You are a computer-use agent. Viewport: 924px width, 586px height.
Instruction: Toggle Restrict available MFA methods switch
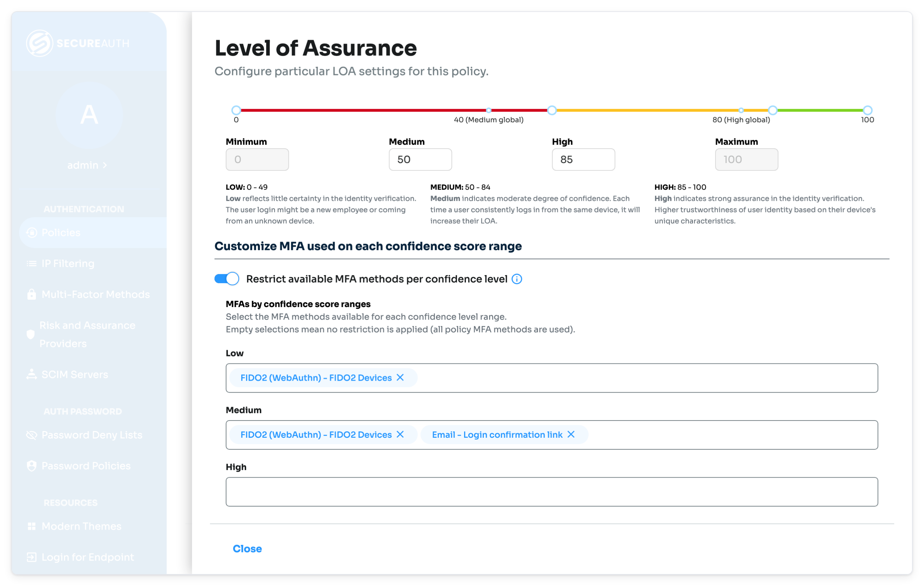[x=227, y=279]
